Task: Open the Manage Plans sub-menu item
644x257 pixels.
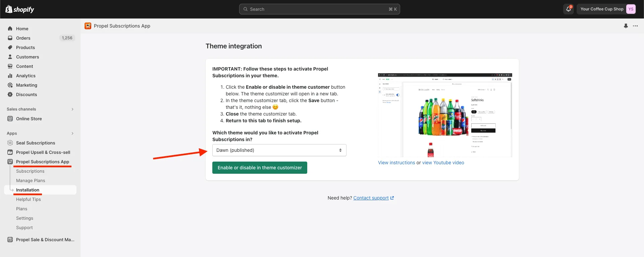Action: (x=31, y=180)
